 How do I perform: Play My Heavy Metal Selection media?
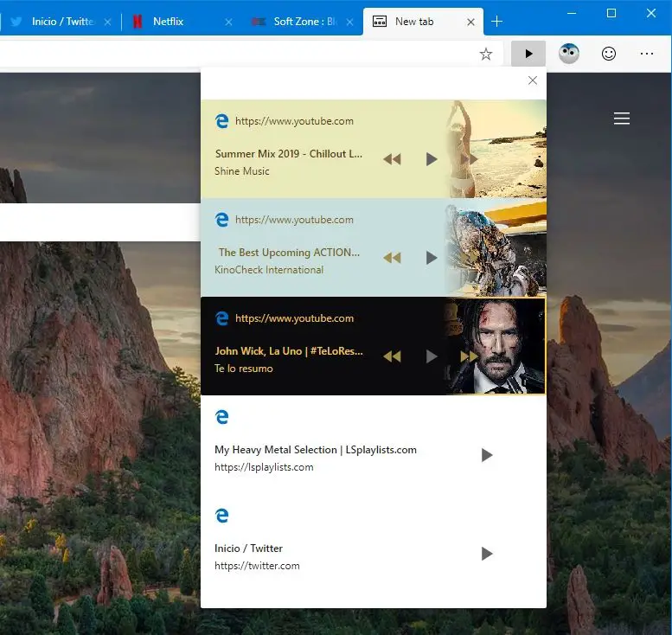(x=486, y=455)
